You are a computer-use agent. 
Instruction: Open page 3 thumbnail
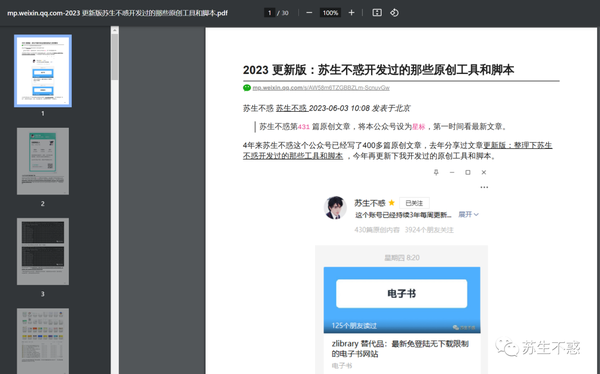(43, 252)
